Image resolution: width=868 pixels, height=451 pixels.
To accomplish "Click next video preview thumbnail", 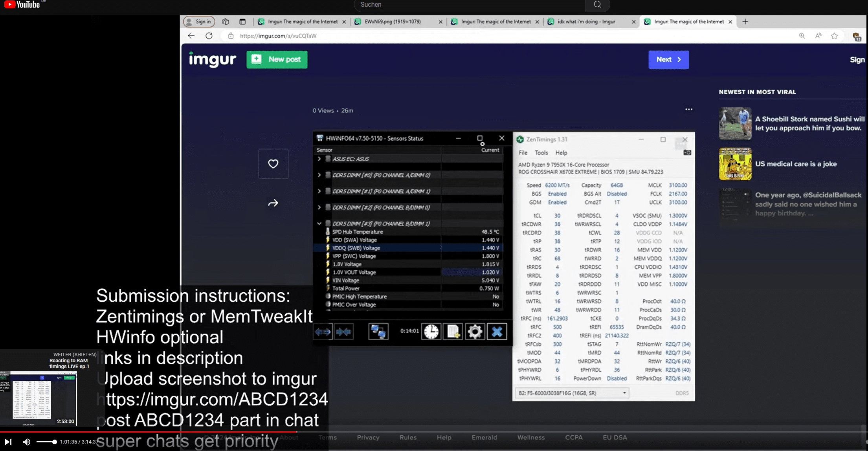I will click(x=38, y=398).
